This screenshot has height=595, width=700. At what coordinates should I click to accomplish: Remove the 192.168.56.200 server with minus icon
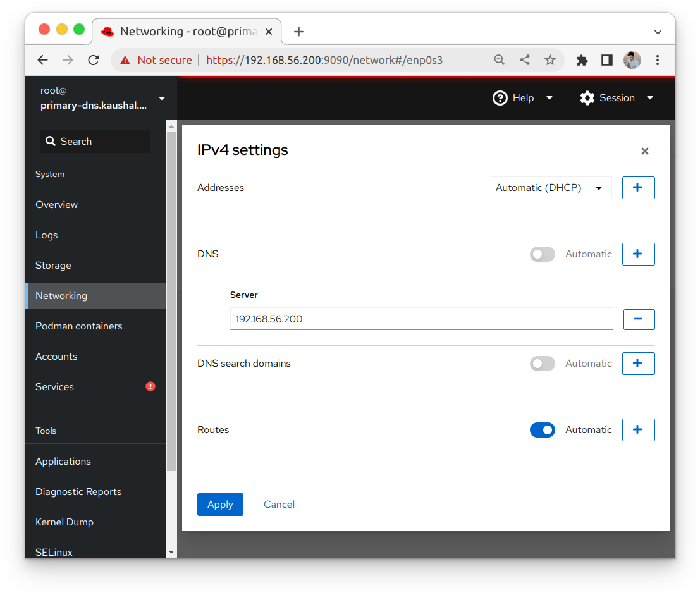[639, 319]
